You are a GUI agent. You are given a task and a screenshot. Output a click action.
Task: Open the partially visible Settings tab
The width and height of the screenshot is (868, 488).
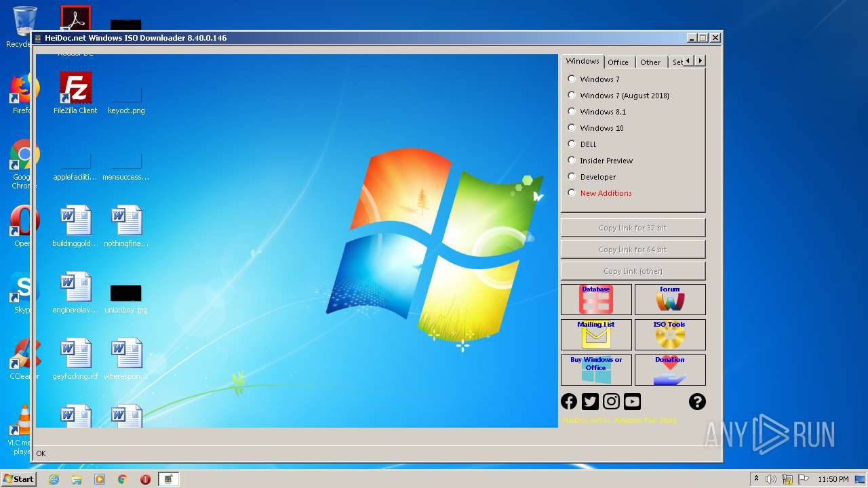pyautogui.click(x=675, y=62)
